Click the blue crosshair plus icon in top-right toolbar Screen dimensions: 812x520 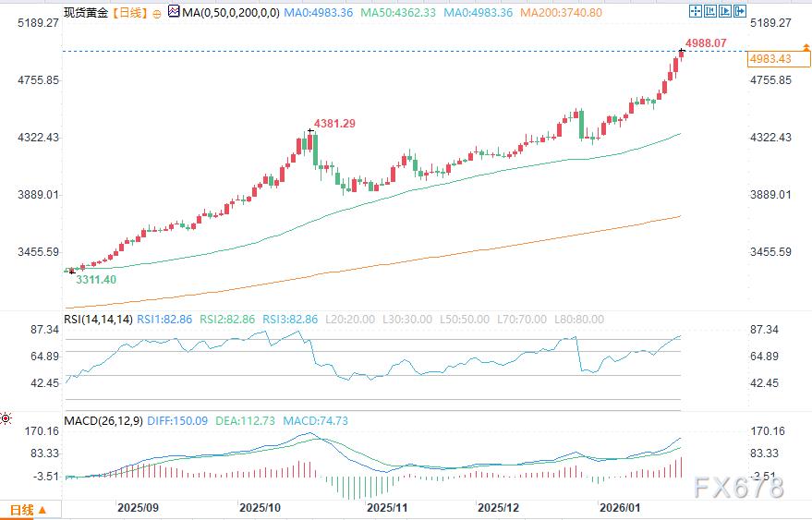pyautogui.click(x=696, y=13)
